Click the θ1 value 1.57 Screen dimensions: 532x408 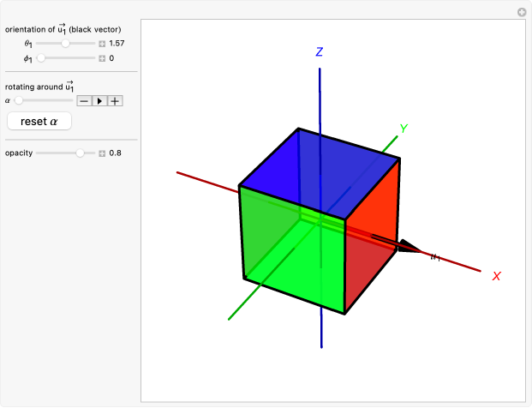[117, 43]
